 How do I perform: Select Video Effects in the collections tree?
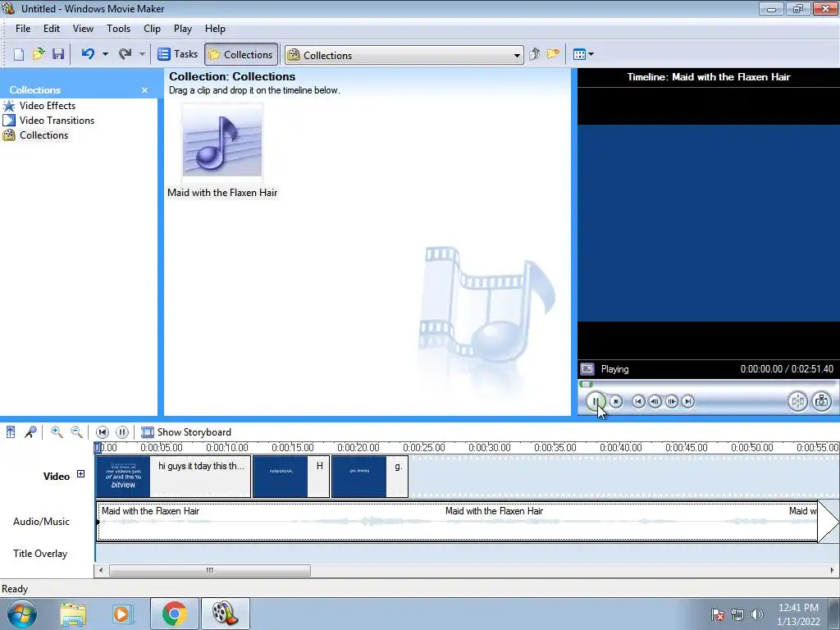coord(47,106)
